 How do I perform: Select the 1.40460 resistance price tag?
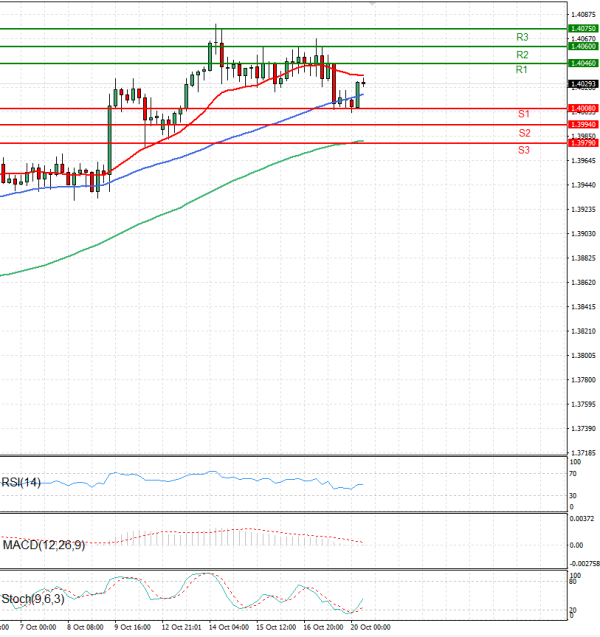(582, 63)
